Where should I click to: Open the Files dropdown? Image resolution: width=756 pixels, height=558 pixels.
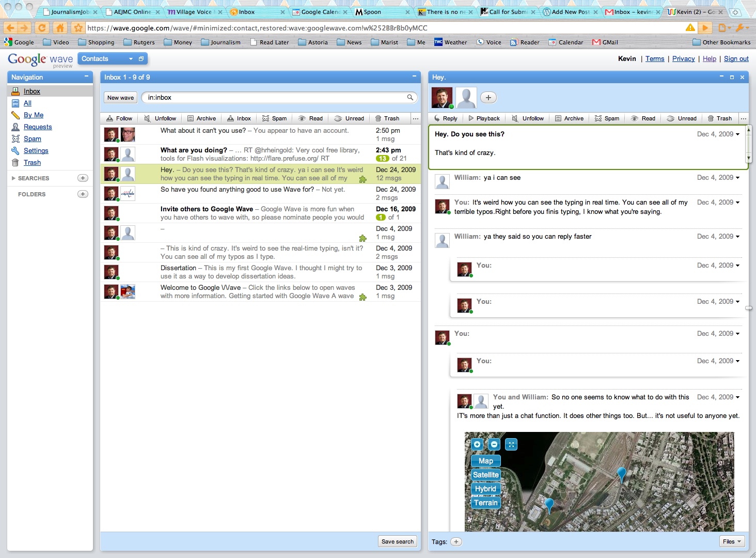pyautogui.click(x=732, y=541)
